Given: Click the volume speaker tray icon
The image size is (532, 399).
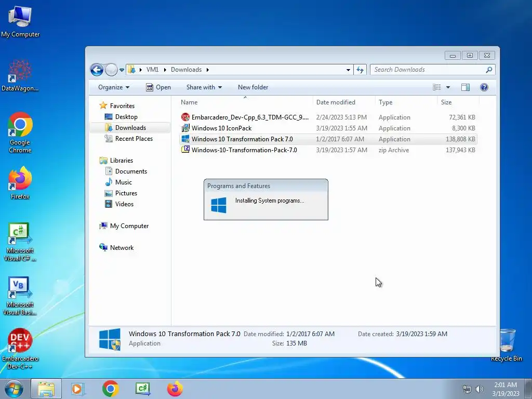Looking at the screenshot, I should 479,389.
